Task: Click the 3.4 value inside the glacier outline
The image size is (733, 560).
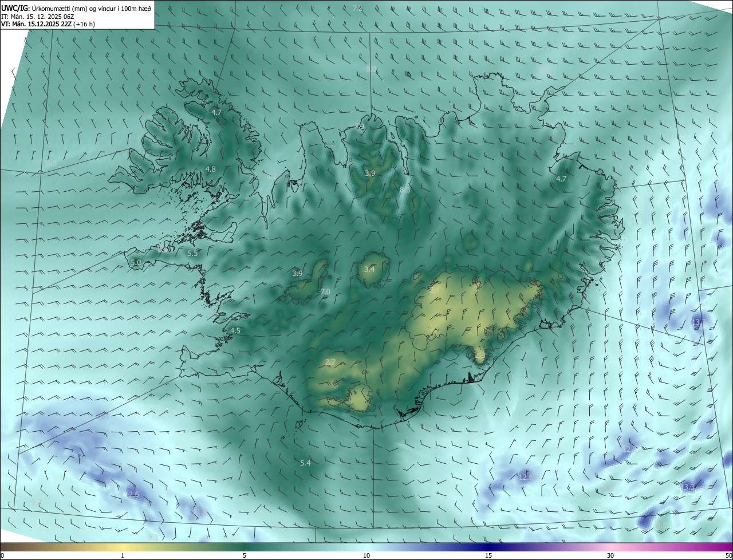Action: pos(370,269)
